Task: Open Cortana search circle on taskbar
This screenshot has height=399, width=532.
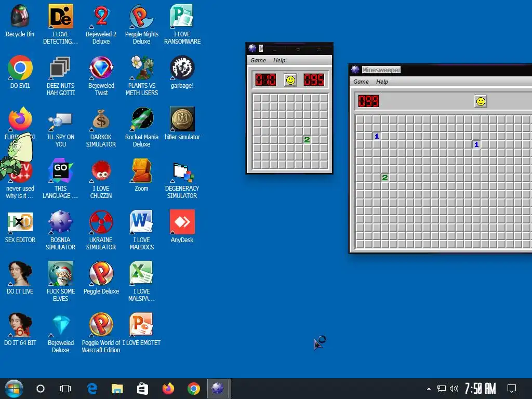Action: coord(41,389)
